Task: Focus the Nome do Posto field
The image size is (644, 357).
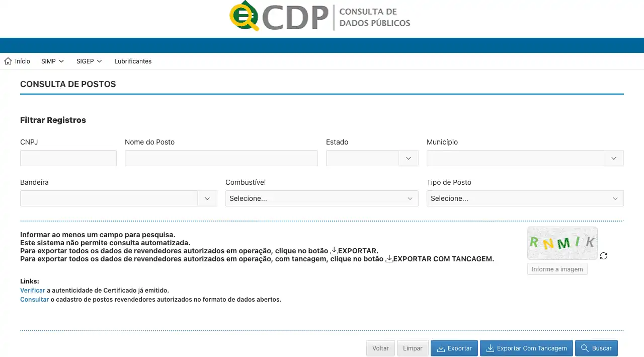Action: (221, 158)
